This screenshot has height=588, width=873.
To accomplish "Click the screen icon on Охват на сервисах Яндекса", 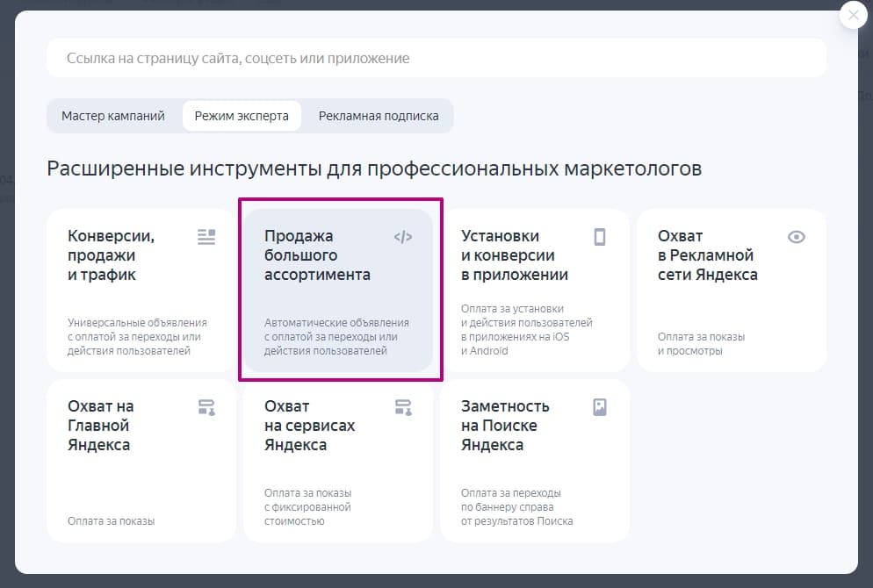I will pos(402,405).
